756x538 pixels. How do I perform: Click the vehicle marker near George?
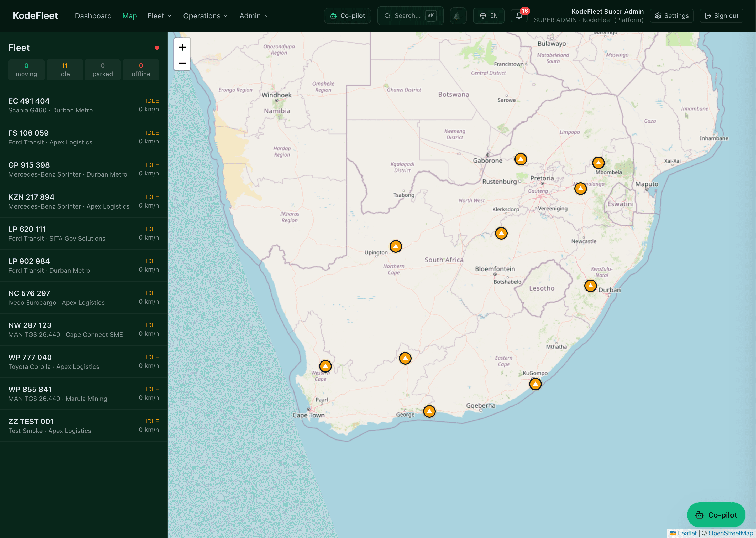click(429, 411)
